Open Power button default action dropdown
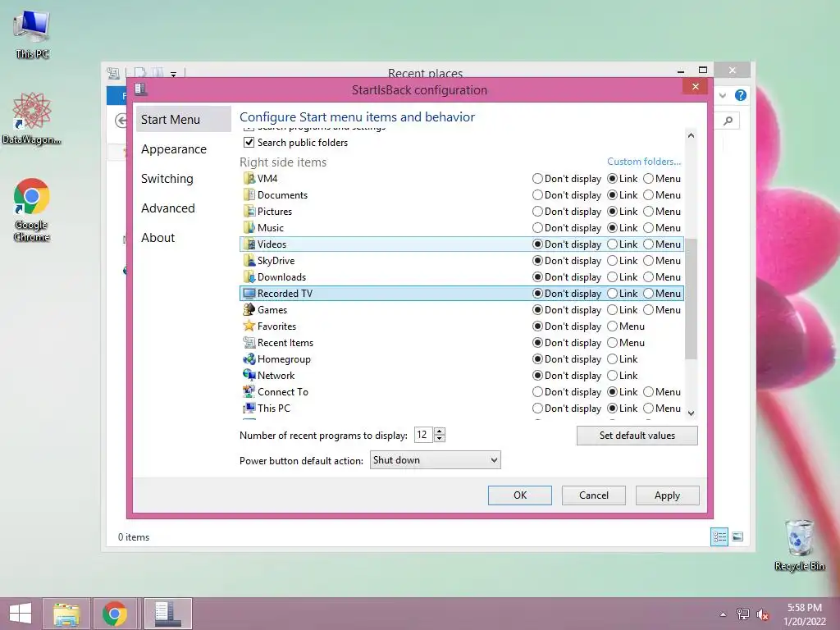This screenshot has width=840, height=630. [x=435, y=460]
